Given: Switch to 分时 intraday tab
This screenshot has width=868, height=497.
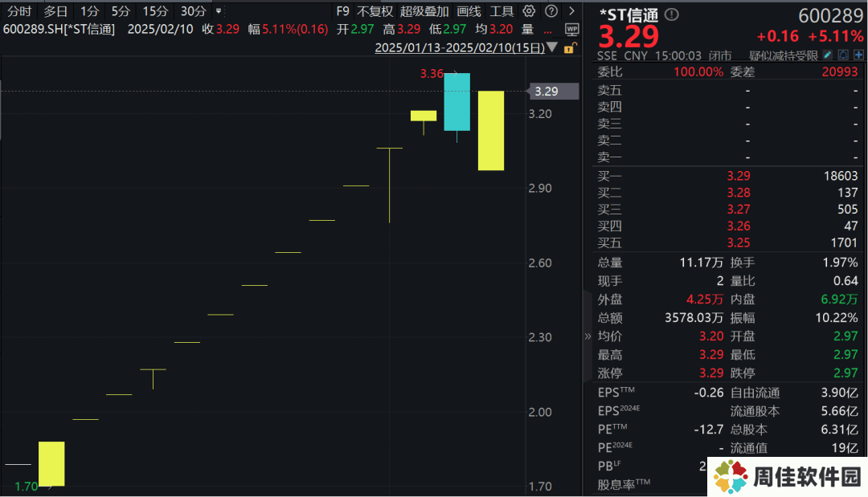Looking at the screenshot, I should pyautogui.click(x=19, y=11).
